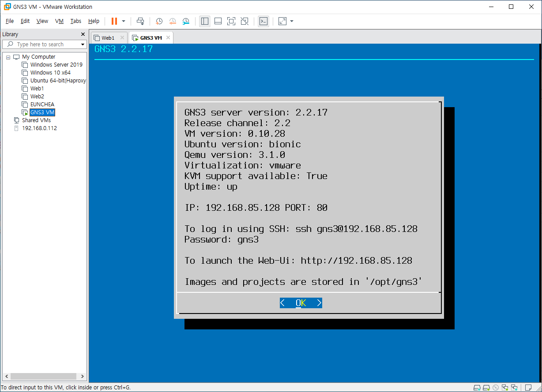
Task: Open the library search filter dropdown
Action: (83, 45)
